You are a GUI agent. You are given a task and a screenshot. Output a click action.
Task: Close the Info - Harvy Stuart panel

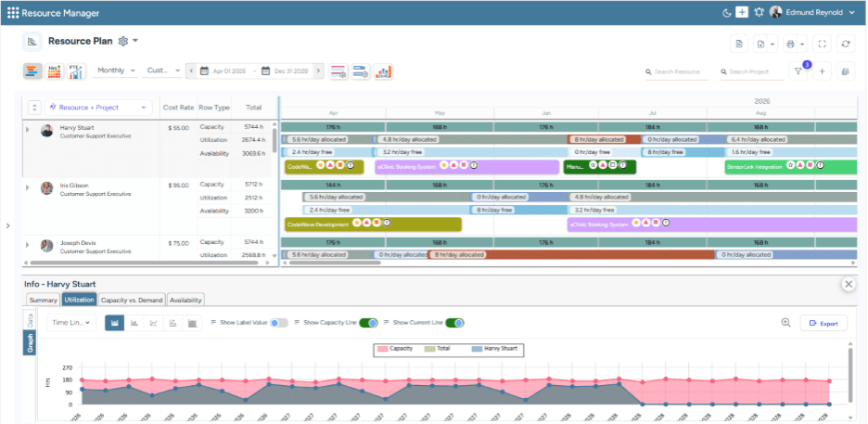point(849,284)
